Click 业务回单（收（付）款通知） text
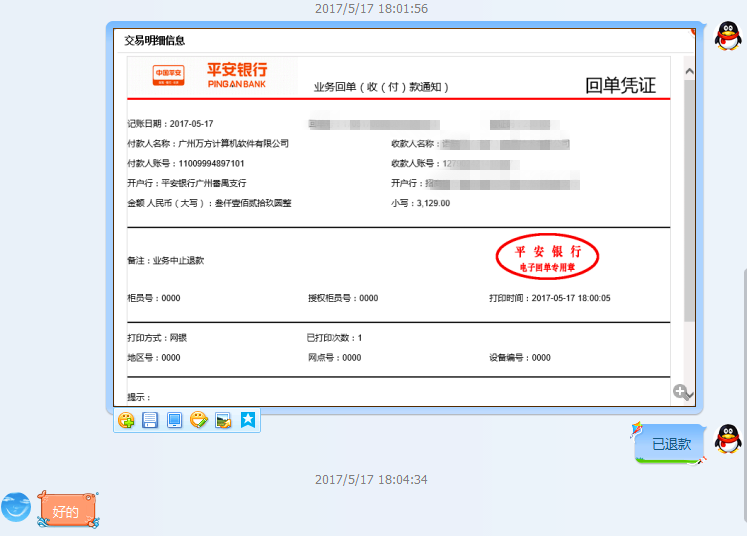The height and width of the screenshot is (536, 747). (381, 87)
